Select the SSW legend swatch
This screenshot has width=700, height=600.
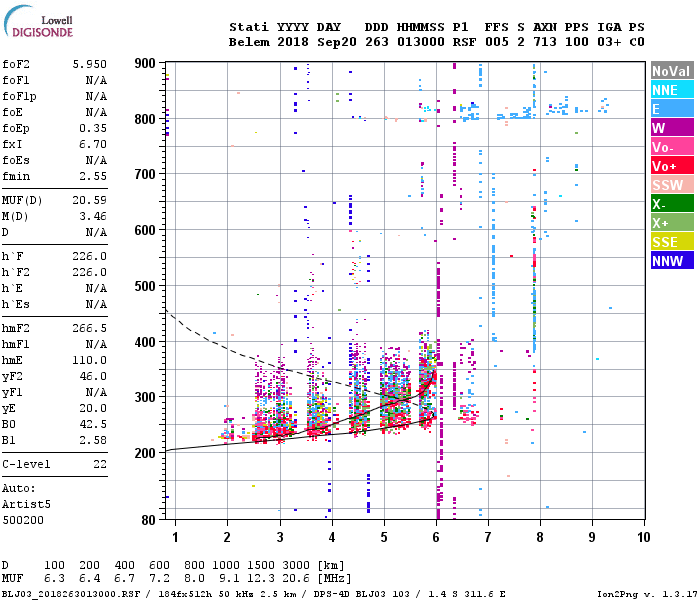pos(672,185)
